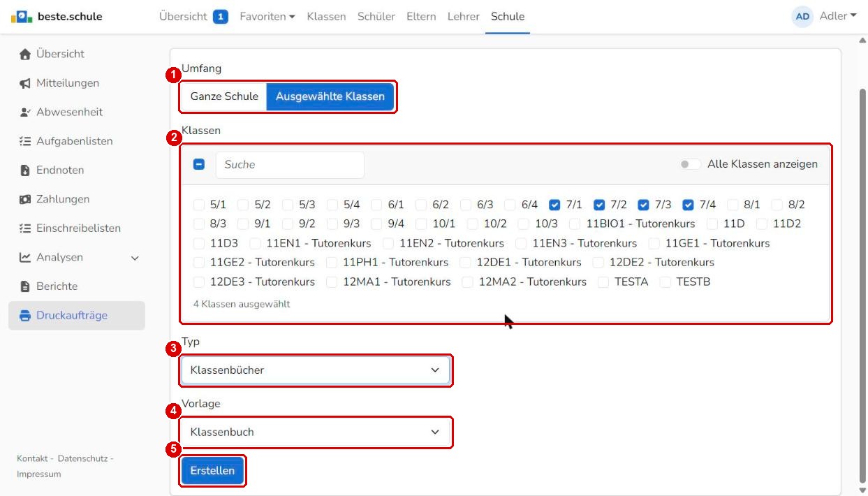
Task: Open the Lehrer tab
Action: 464,17
